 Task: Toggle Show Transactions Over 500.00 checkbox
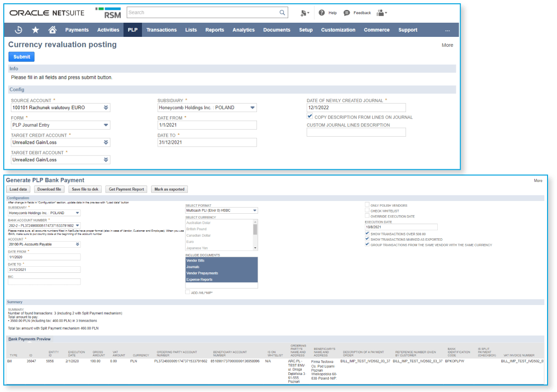(x=367, y=234)
